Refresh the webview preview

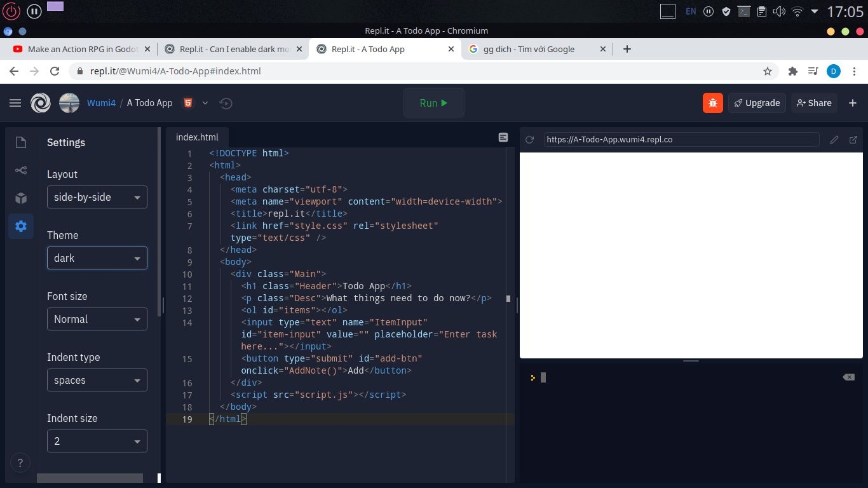pos(531,139)
